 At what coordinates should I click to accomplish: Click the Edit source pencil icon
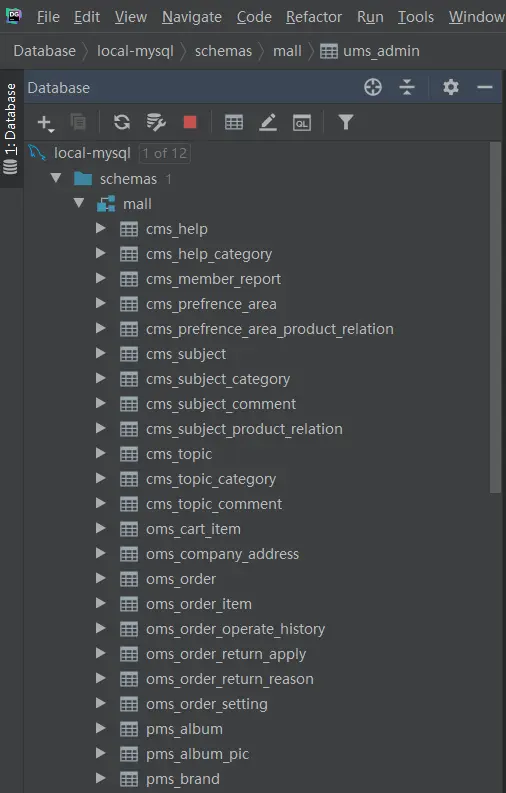click(268, 122)
